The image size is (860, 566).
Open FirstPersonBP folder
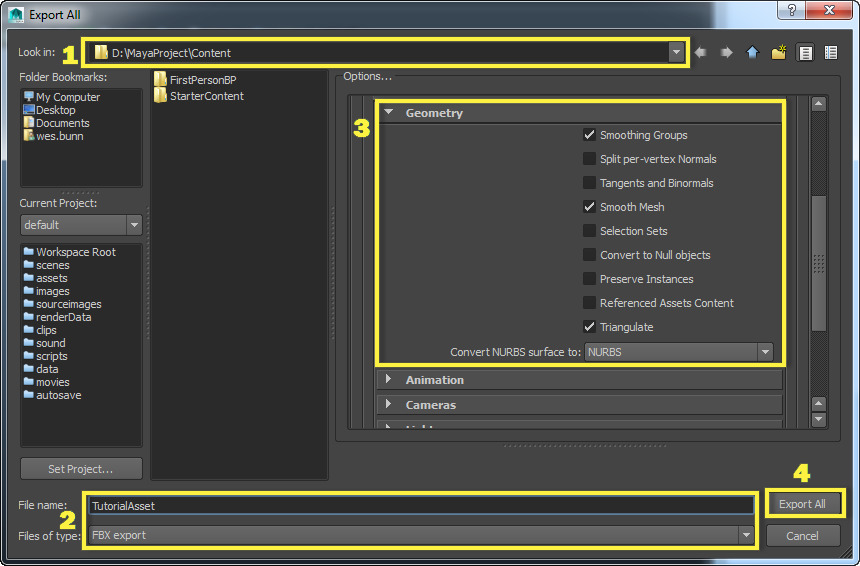pyautogui.click(x=196, y=80)
